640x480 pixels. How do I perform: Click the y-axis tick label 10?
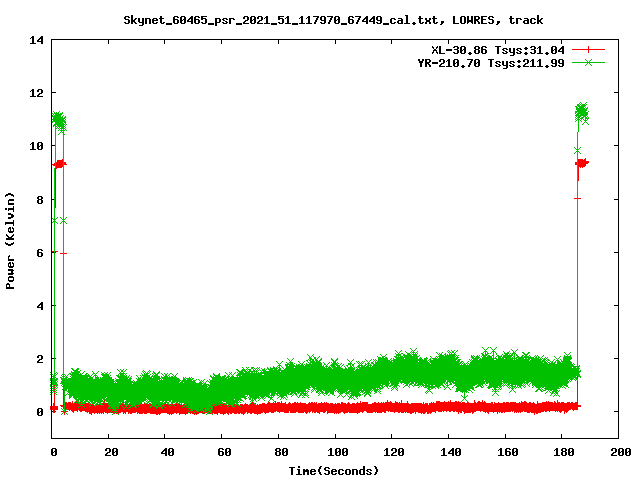36,146
